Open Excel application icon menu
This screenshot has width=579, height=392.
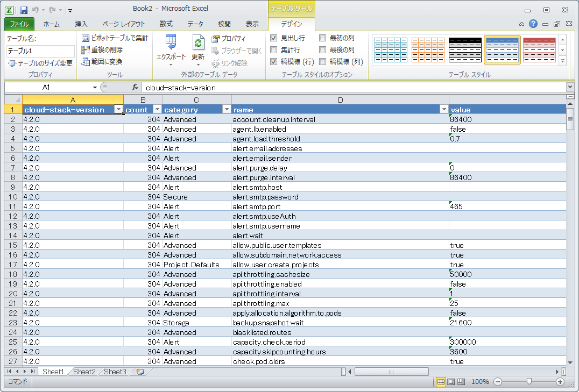click(x=9, y=10)
